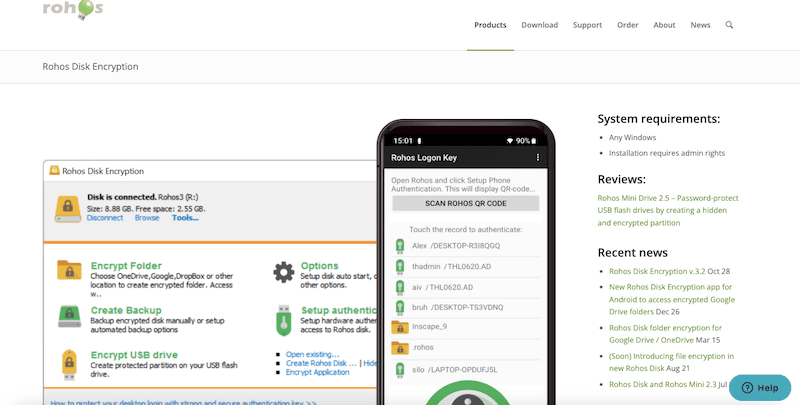This screenshot has height=405, width=800.
Task: Click the Rohos Disk Encryption page title
Action: 90,67
